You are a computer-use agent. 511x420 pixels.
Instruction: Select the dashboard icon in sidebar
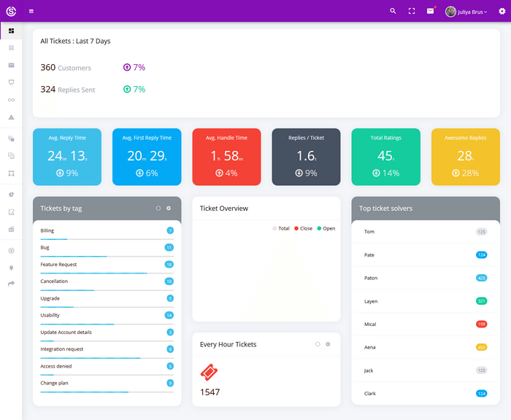pyautogui.click(x=12, y=31)
